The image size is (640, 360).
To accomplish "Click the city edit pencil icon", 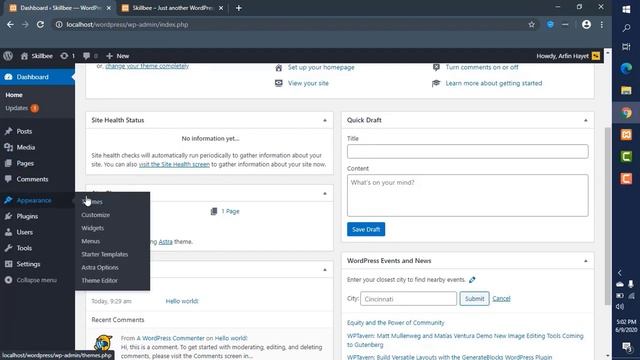I will (472, 280).
